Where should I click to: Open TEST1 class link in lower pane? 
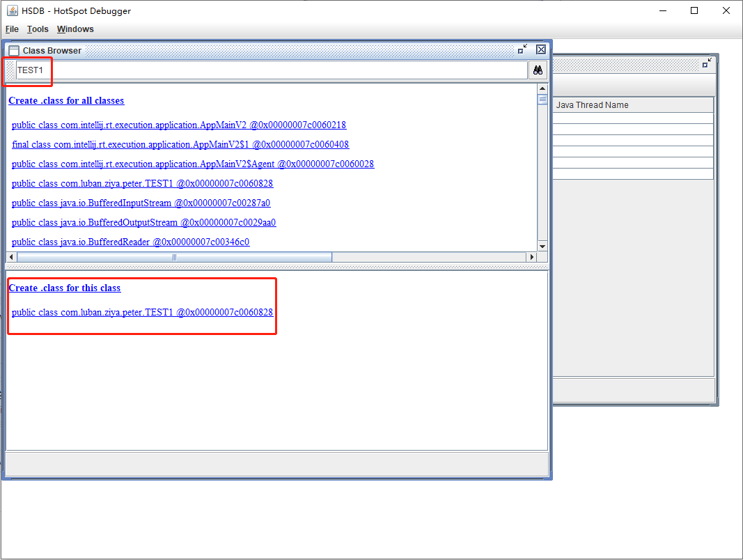tap(142, 312)
